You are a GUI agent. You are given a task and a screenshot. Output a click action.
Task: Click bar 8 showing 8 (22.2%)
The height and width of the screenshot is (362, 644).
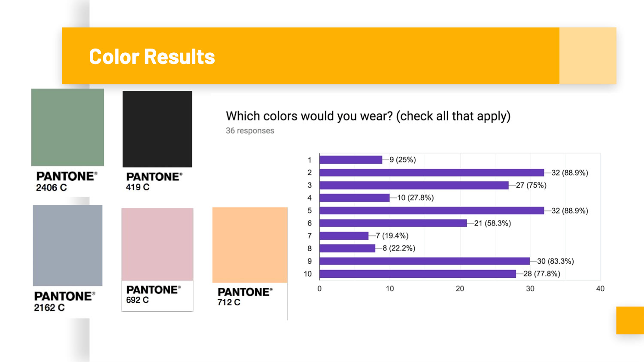pyautogui.click(x=347, y=248)
